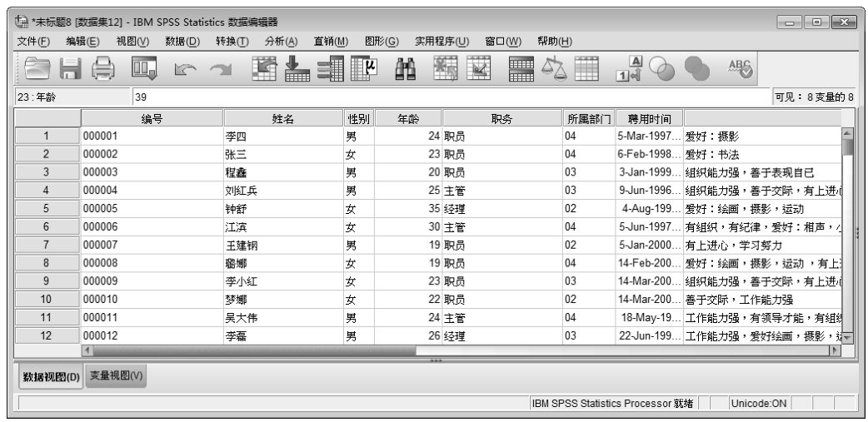Open the 实用程序(U) menu
The width and height of the screenshot is (868, 422).
pyautogui.click(x=442, y=42)
